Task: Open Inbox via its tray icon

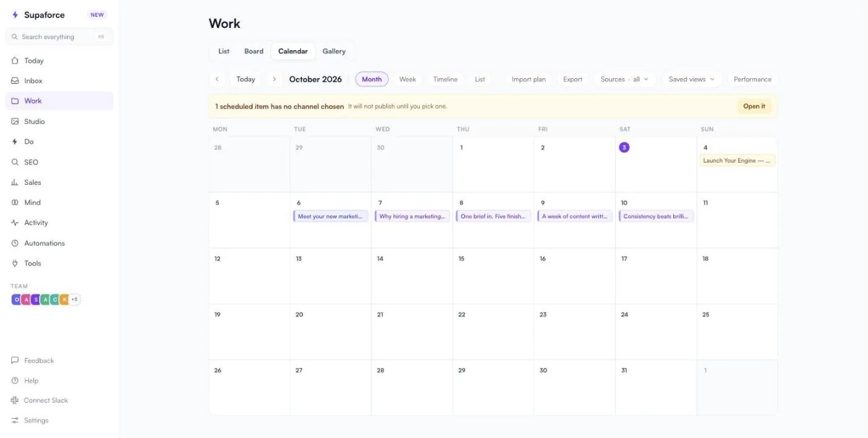Action: coord(15,81)
